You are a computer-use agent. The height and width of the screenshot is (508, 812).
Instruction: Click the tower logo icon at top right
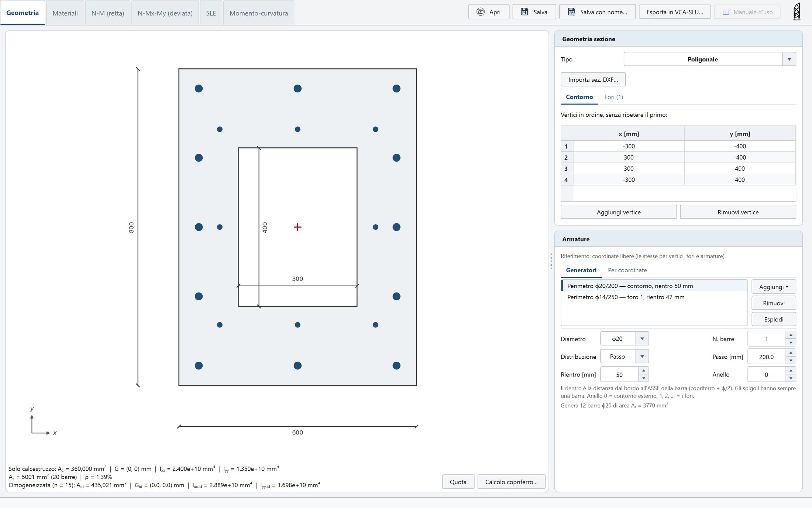[x=796, y=11]
